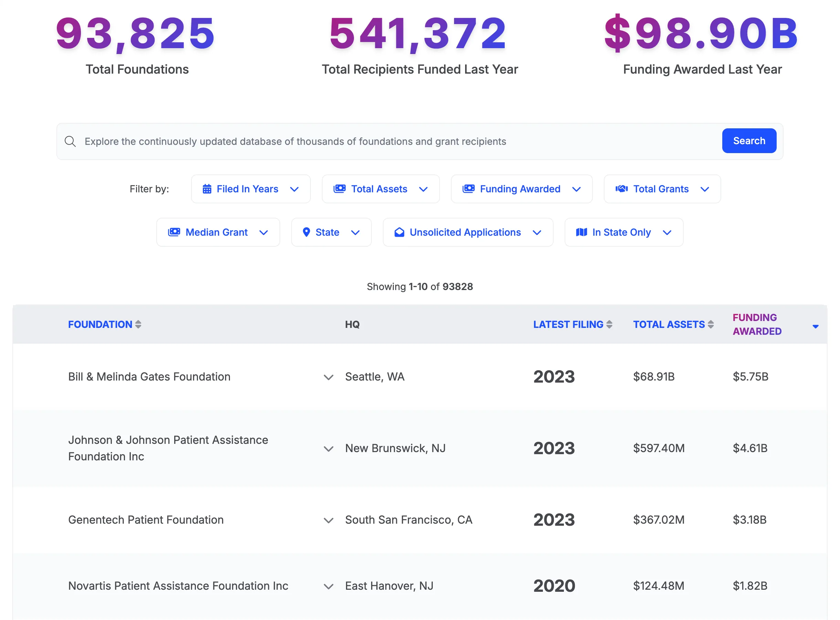This screenshot has height=620, width=840.
Task: Click the banknote icon in Total Assets filter
Action: pos(339,189)
